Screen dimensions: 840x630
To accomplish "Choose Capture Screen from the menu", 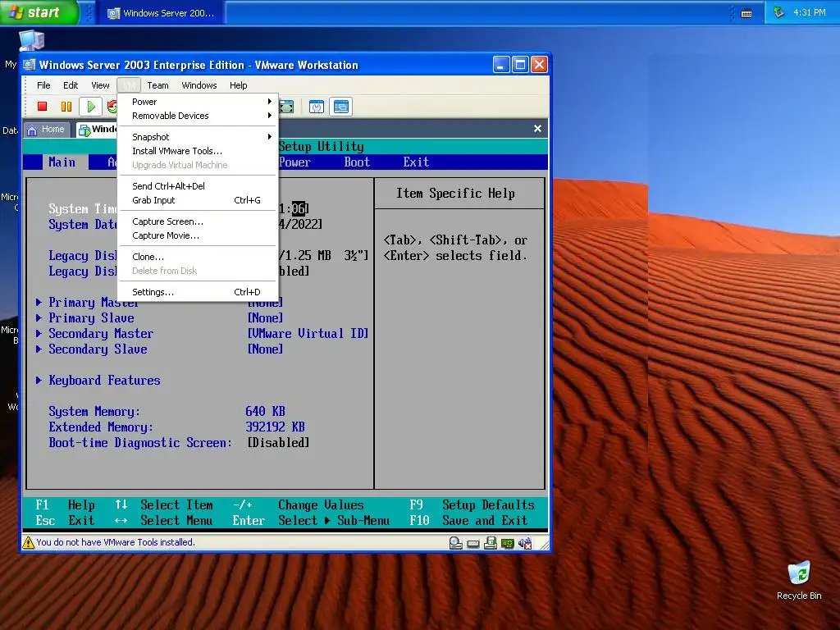I will (x=198, y=221).
